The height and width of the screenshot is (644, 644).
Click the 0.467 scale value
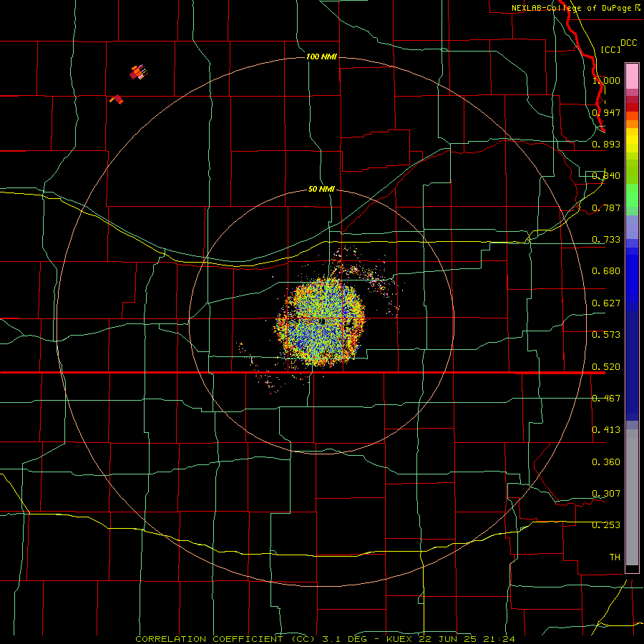click(606, 399)
